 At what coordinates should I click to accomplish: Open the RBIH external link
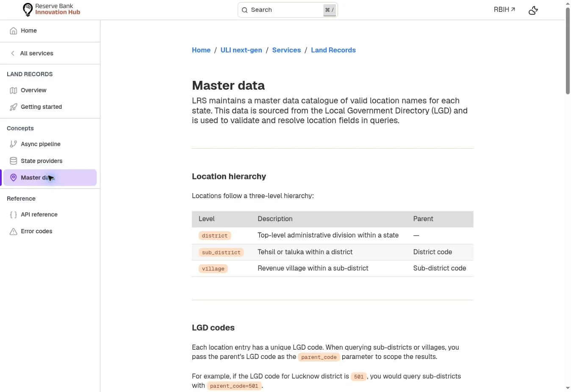[x=504, y=9]
